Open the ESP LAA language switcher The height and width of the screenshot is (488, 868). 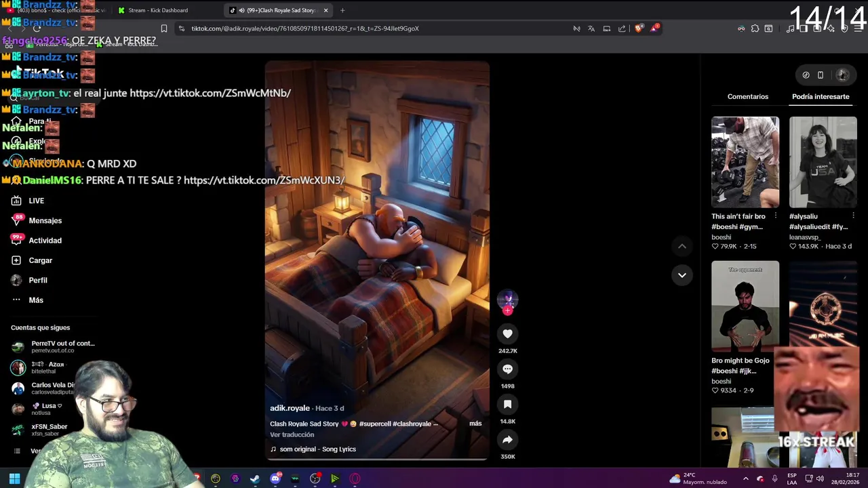click(792, 479)
